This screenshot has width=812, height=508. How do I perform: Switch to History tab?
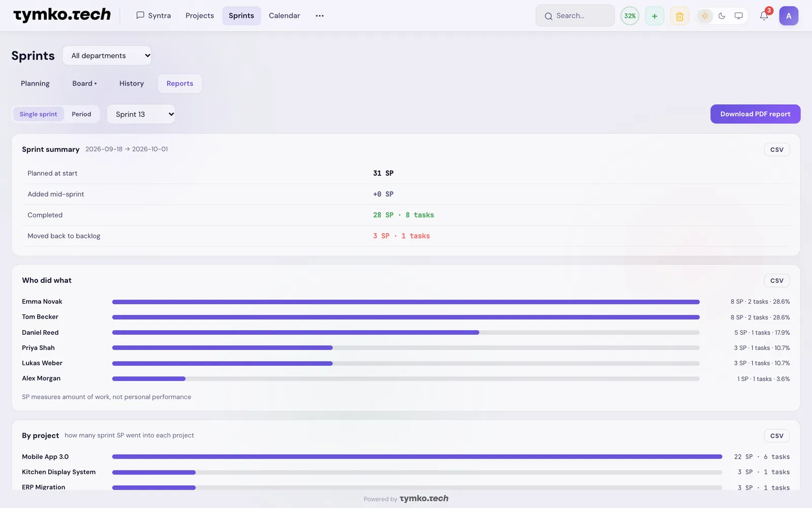click(x=131, y=83)
